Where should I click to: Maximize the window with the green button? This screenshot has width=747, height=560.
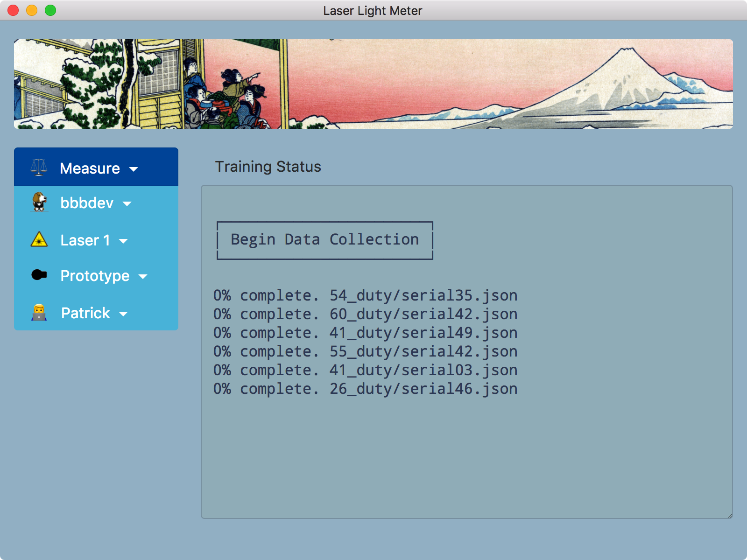click(50, 10)
